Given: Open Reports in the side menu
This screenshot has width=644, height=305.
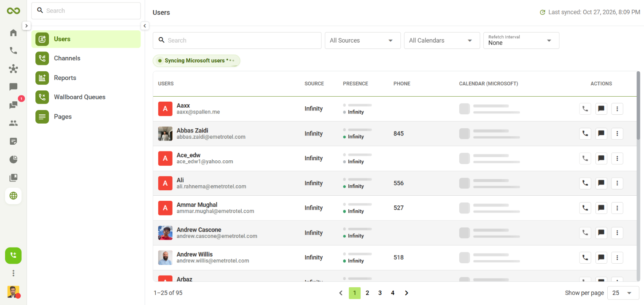Looking at the screenshot, I should pos(86,78).
